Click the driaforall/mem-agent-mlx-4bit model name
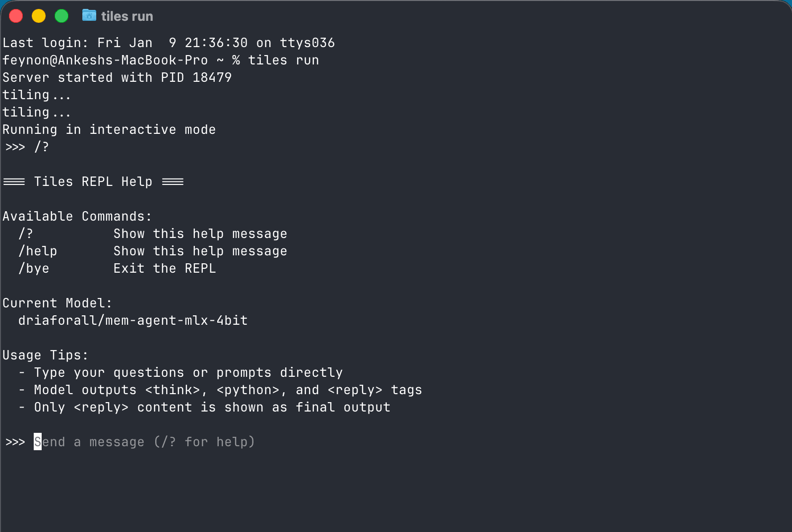 (x=133, y=320)
